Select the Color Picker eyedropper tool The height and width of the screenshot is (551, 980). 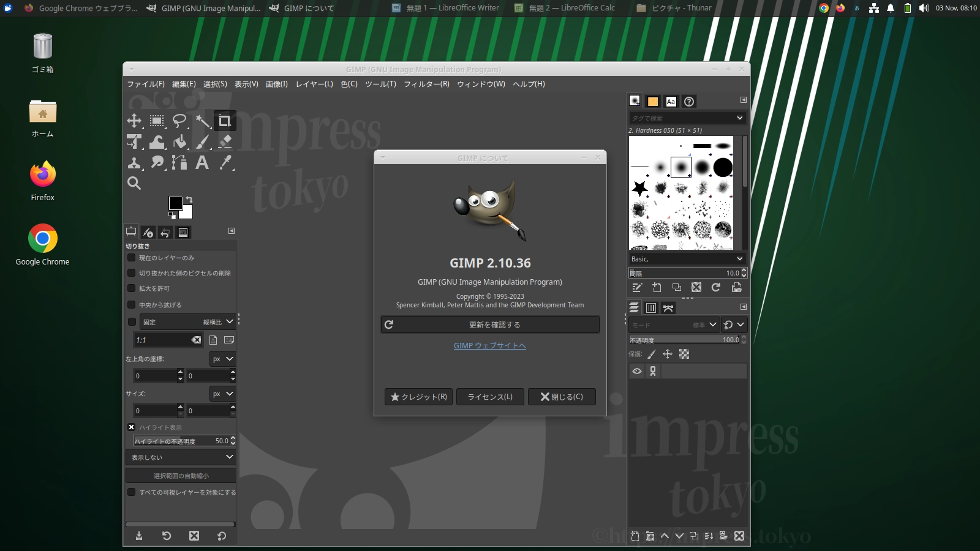pos(225,162)
